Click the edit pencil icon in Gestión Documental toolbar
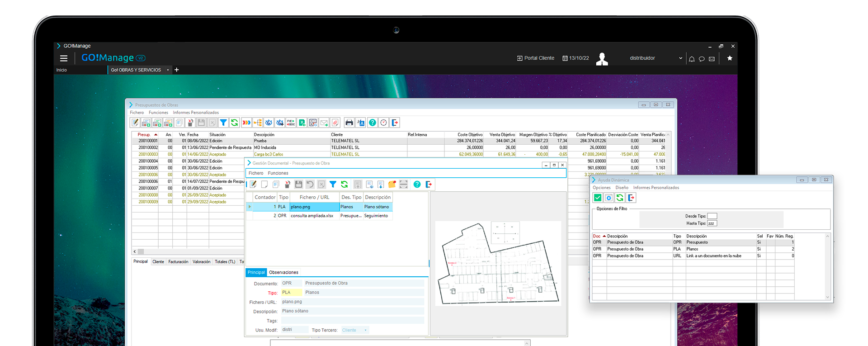868x346 pixels. [253, 184]
